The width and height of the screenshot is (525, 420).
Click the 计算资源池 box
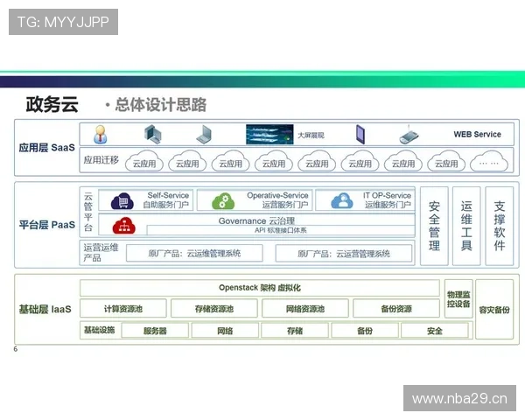point(123,309)
